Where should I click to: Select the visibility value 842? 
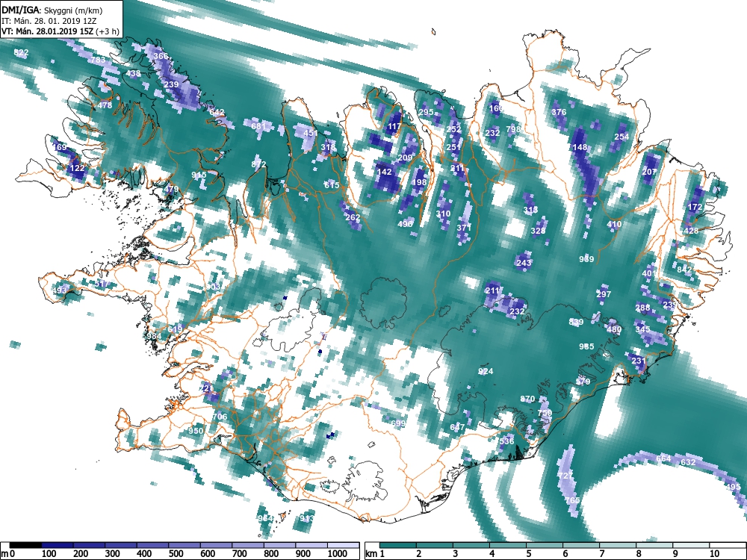pyautogui.click(x=684, y=270)
